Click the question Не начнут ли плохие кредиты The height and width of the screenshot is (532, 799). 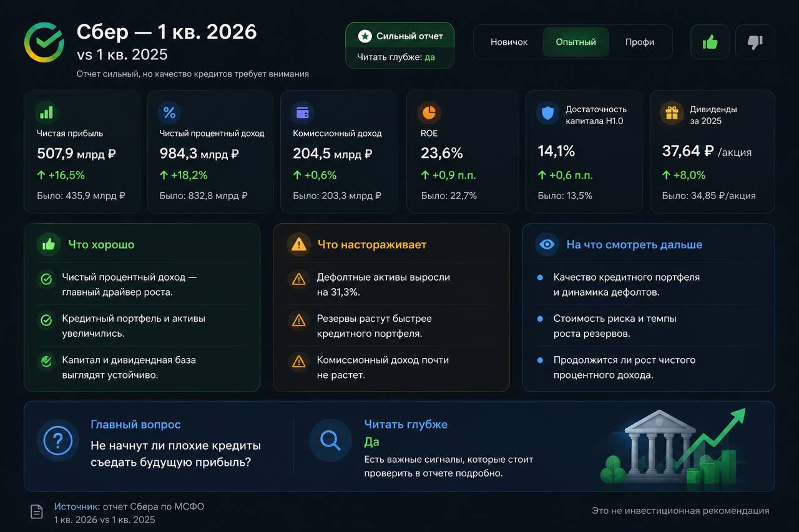coord(175,454)
